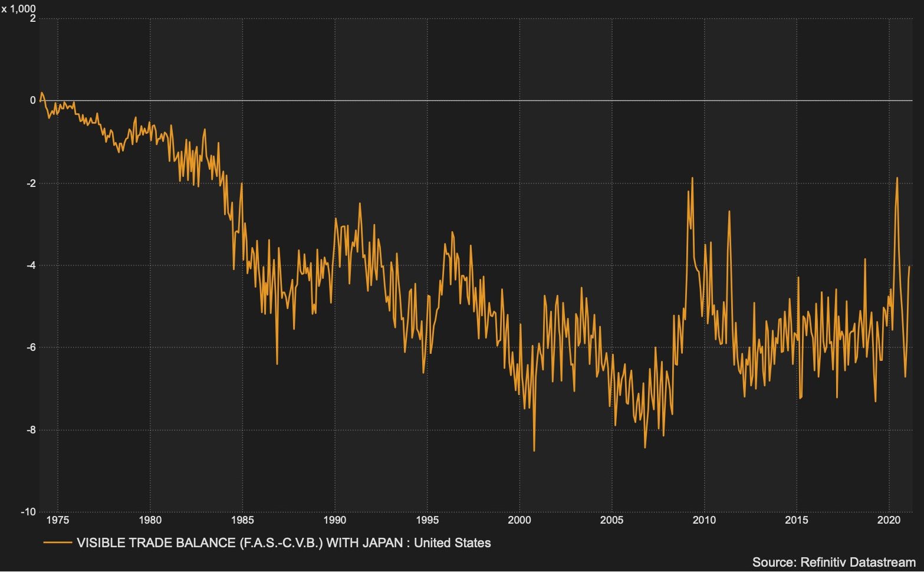This screenshot has width=924, height=572.
Task: Click the 'VISIBLE TRADE BALANCE' legend label
Action: pyautogui.click(x=284, y=543)
